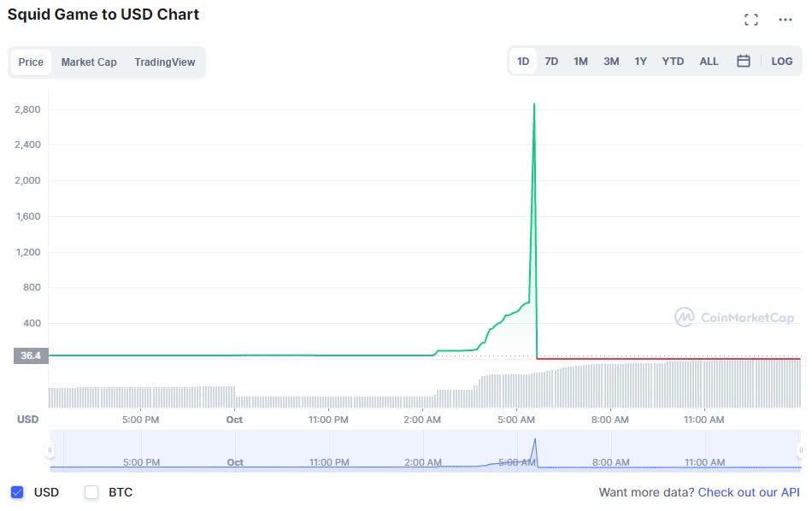Click the price spike peak on chart
This screenshot has width=812, height=511.
(x=534, y=105)
